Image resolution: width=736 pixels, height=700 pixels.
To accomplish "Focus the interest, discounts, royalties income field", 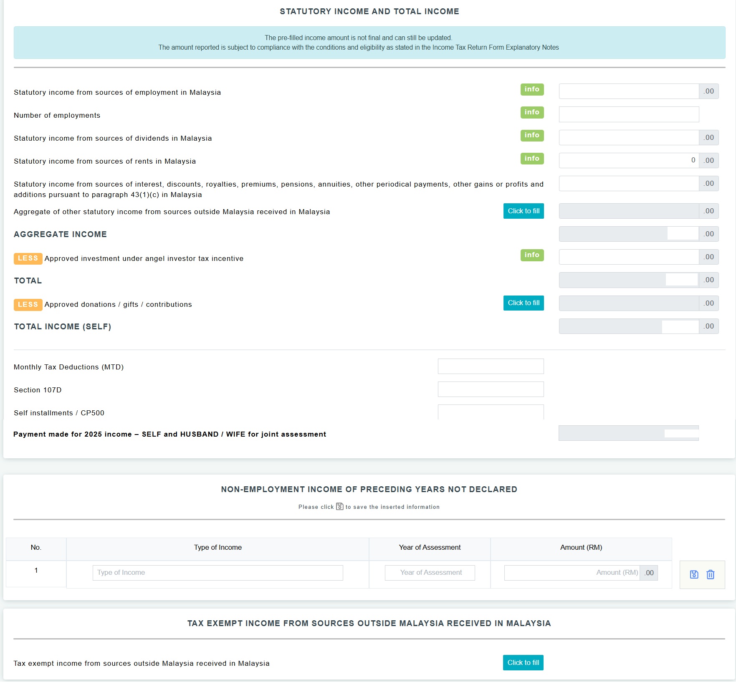I will 629,184.
